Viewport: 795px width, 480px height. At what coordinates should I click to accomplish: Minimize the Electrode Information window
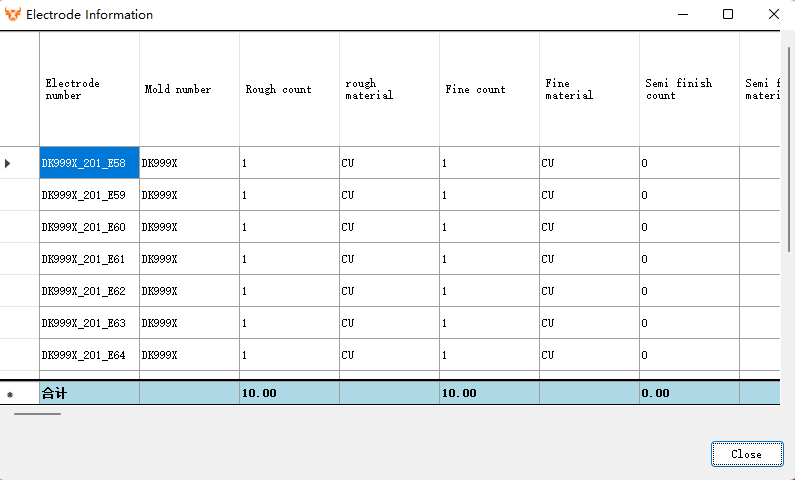pyautogui.click(x=682, y=15)
